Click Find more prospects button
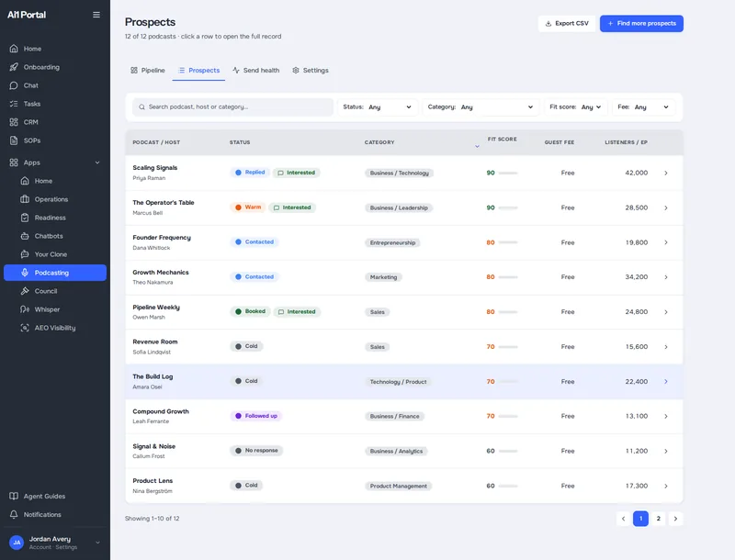Image resolution: width=735 pixels, height=560 pixels. (x=641, y=24)
